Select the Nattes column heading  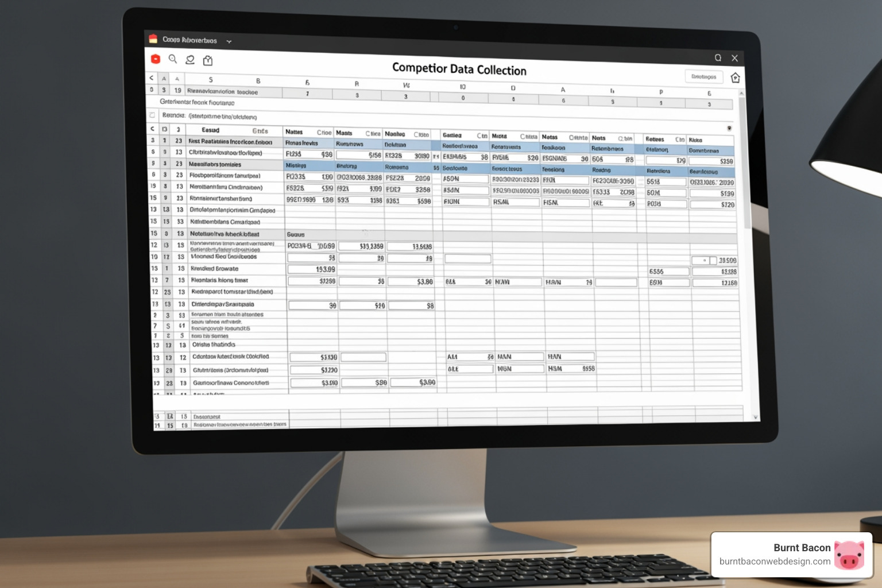[294, 132]
